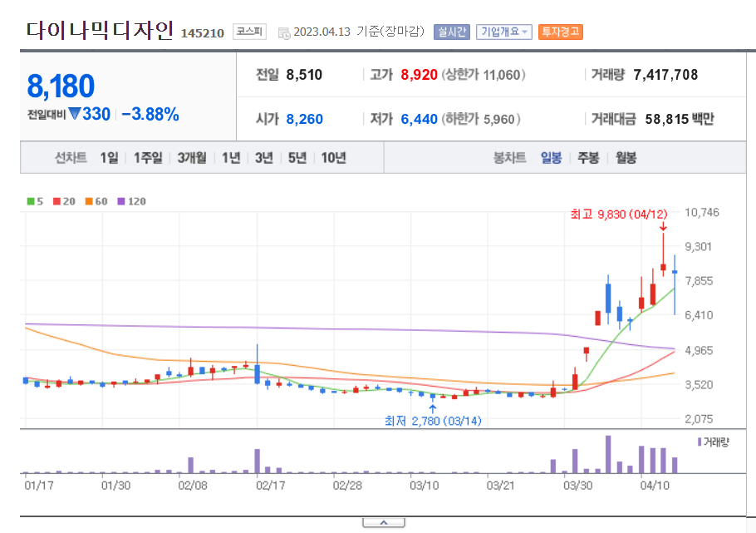Click the down triangle beside 330
The image size is (756, 533).
pyautogui.click(x=75, y=114)
